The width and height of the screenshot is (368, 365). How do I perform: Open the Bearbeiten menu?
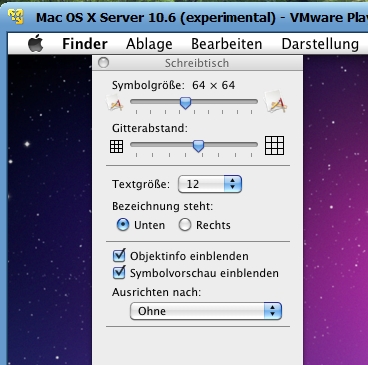[226, 44]
